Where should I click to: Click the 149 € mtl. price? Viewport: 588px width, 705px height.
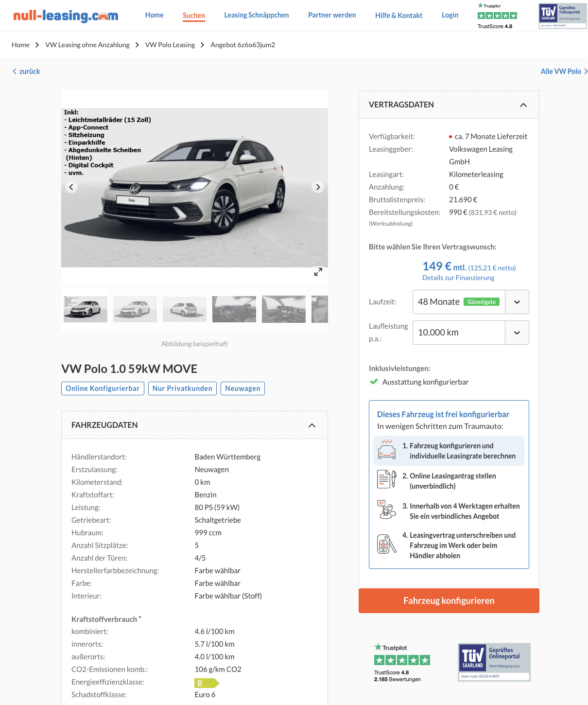coord(444,266)
